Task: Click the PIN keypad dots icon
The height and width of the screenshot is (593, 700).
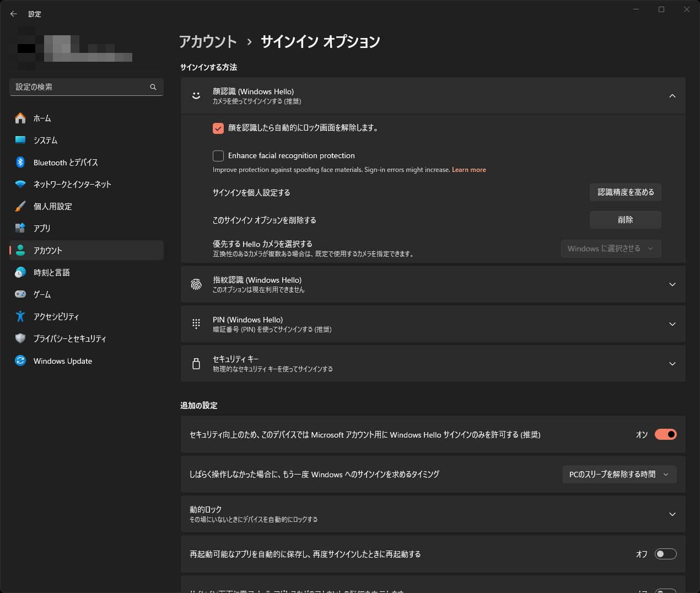Action: [196, 324]
